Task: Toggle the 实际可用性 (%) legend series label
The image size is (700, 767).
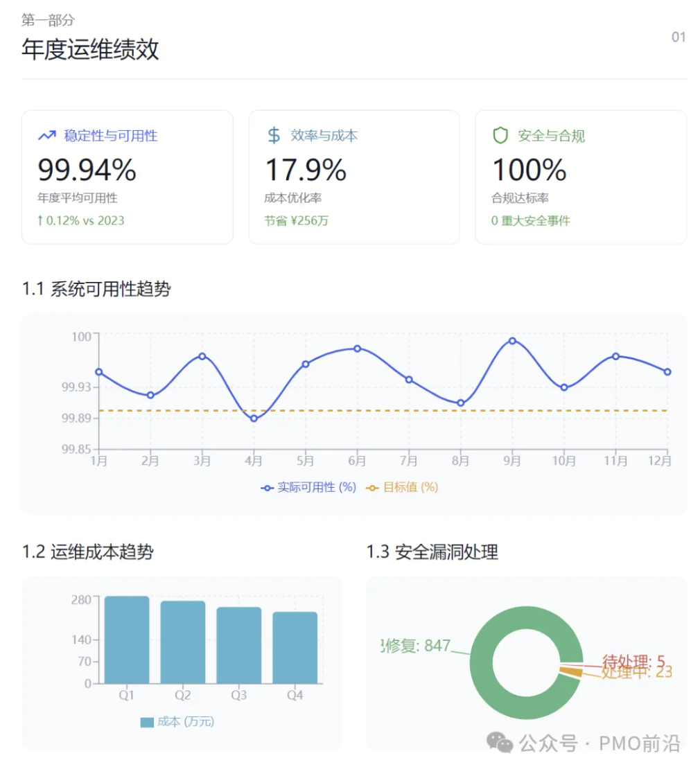Action: tap(317, 488)
